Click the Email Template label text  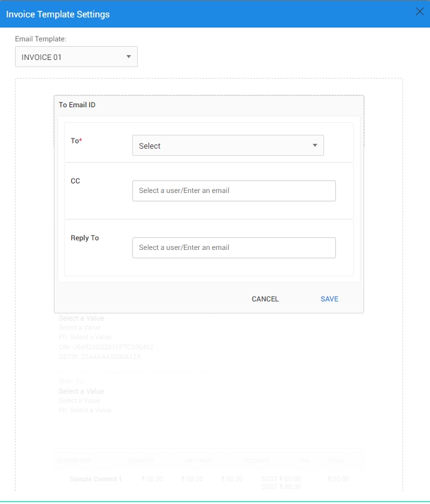tap(40, 39)
